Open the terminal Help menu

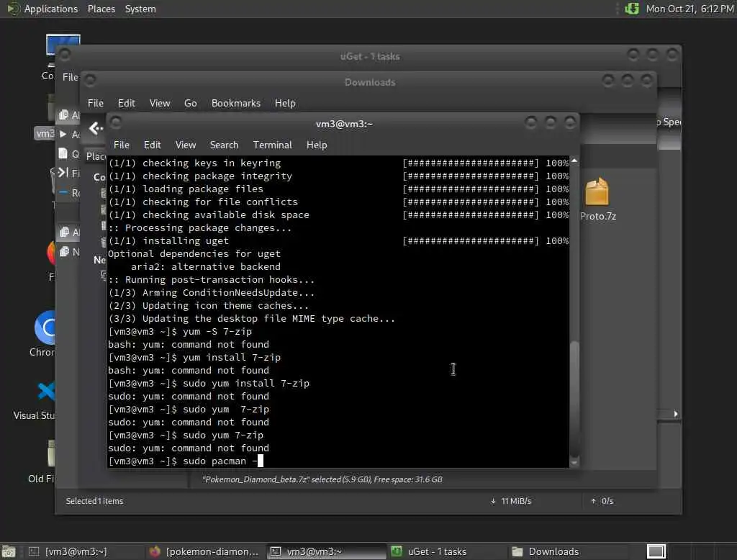point(317,145)
